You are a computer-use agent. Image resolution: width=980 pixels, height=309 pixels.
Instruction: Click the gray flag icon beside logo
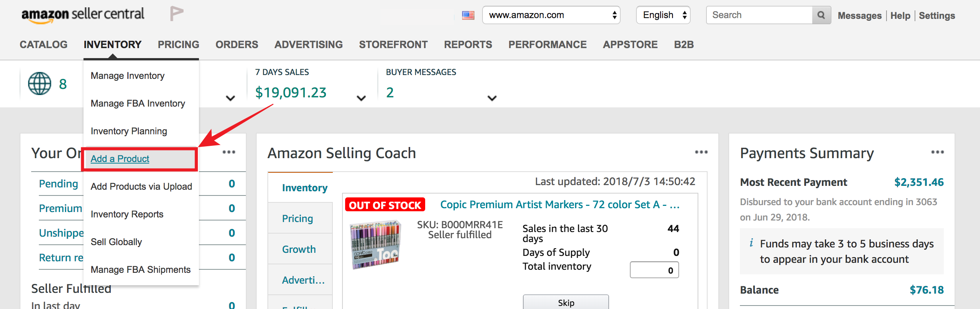[x=177, y=14]
